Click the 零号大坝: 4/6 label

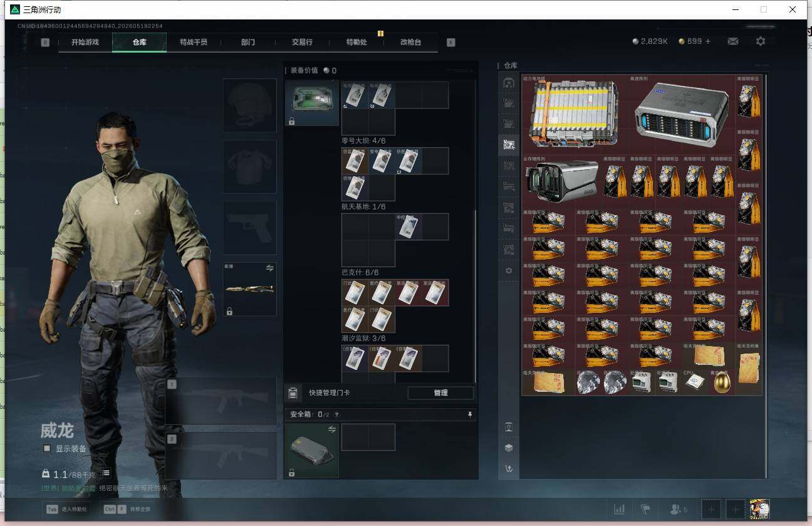(x=363, y=141)
